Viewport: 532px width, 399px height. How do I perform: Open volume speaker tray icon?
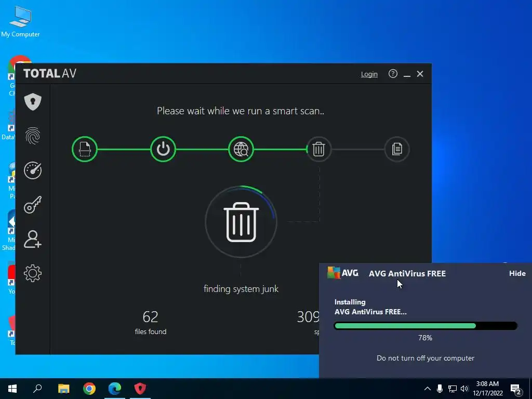click(464, 389)
